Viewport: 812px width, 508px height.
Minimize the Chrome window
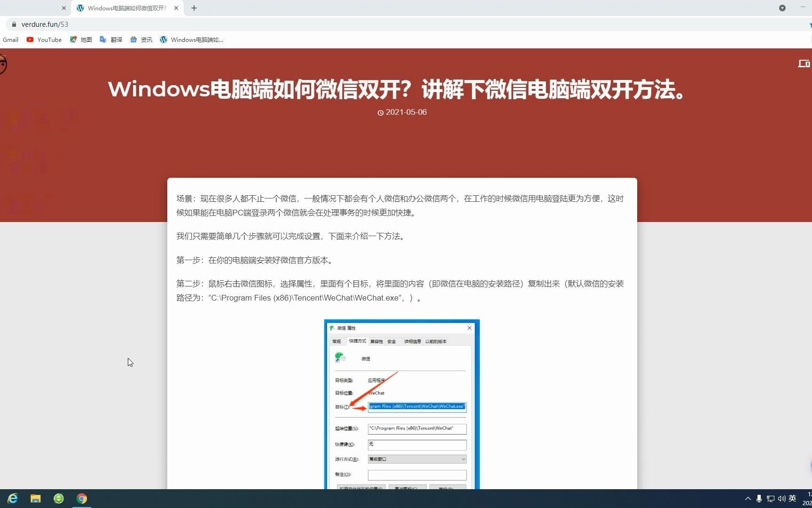(x=803, y=8)
